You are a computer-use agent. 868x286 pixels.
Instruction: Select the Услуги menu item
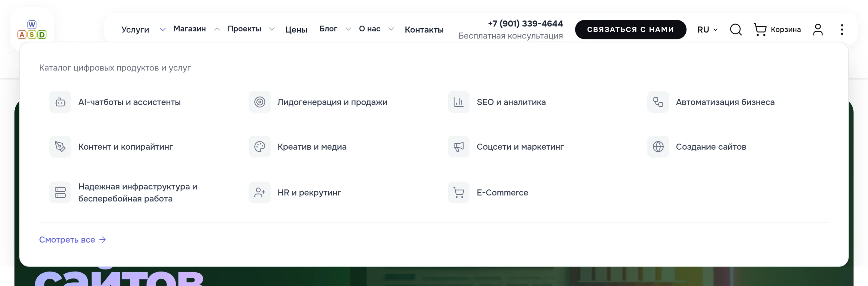coord(135,30)
